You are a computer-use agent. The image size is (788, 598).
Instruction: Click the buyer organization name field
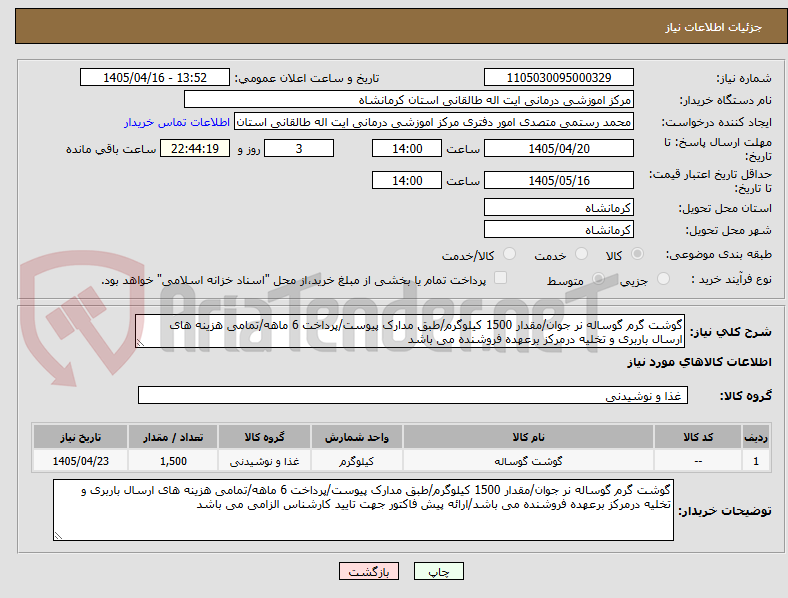409,99
